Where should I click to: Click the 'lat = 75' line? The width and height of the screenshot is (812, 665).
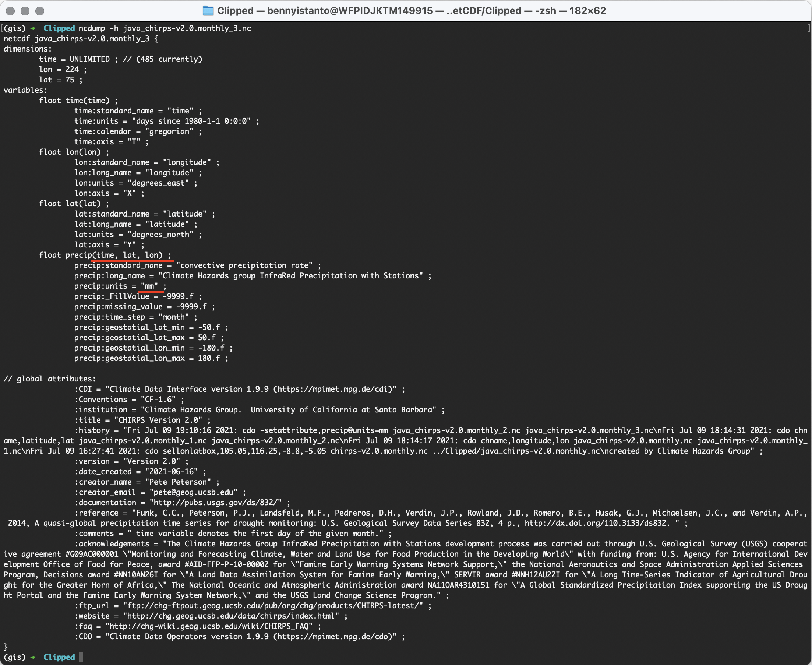pyautogui.click(x=60, y=80)
